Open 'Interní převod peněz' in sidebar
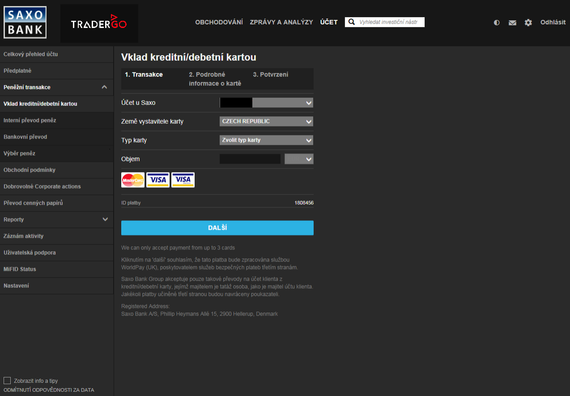The width and height of the screenshot is (570, 396). point(56,120)
